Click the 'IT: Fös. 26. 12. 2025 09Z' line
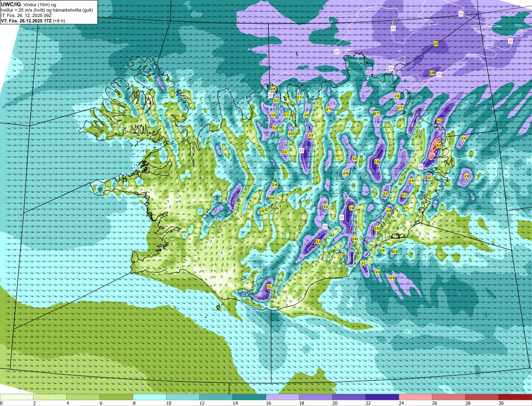The image size is (532, 406). pos(26,15)
